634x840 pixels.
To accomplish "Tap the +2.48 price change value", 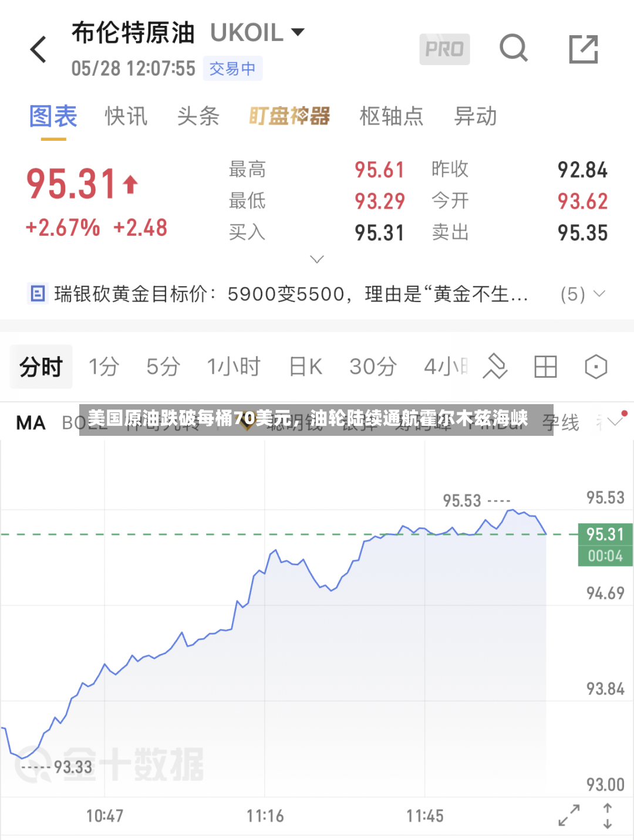I will click(140, 228).
